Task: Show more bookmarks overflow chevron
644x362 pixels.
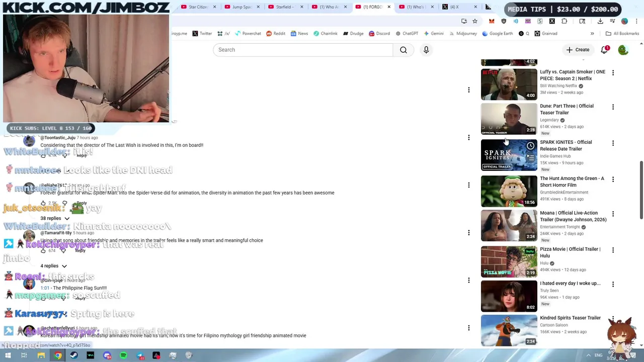Action: (592, 34)
